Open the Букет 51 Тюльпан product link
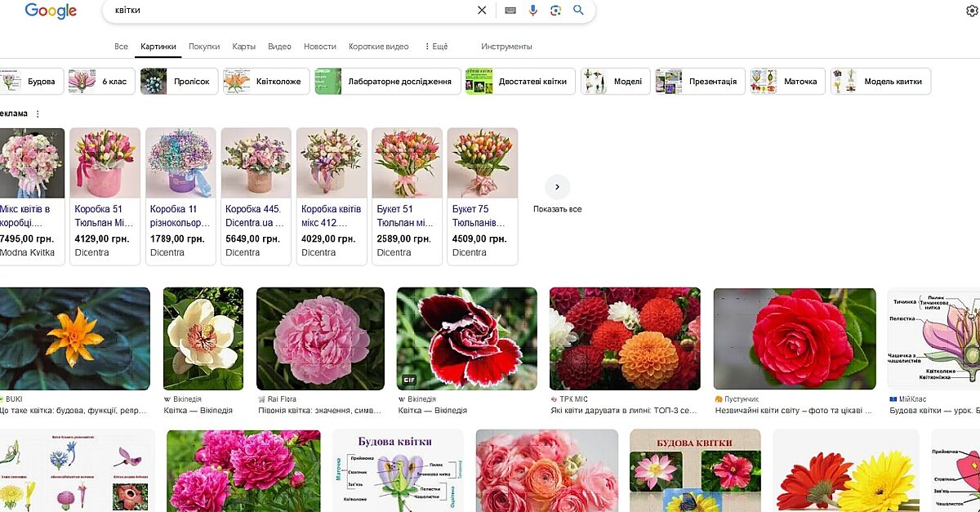The width and height of the screenshot is (980, 512). coord(405,216)
